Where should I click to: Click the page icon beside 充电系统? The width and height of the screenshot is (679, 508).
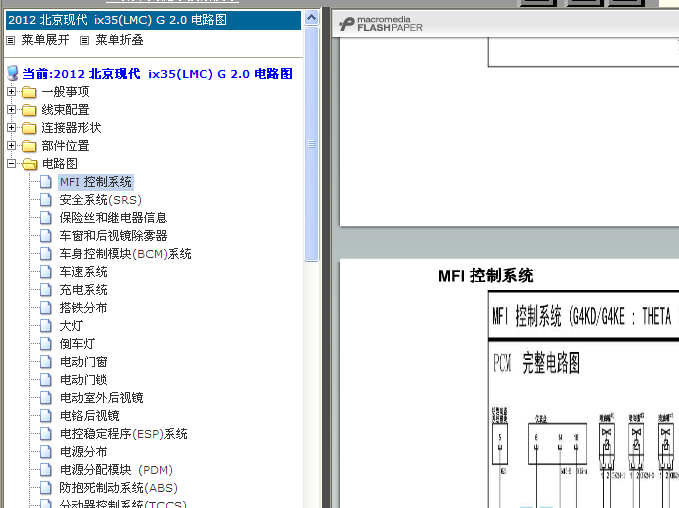[45, 290]
